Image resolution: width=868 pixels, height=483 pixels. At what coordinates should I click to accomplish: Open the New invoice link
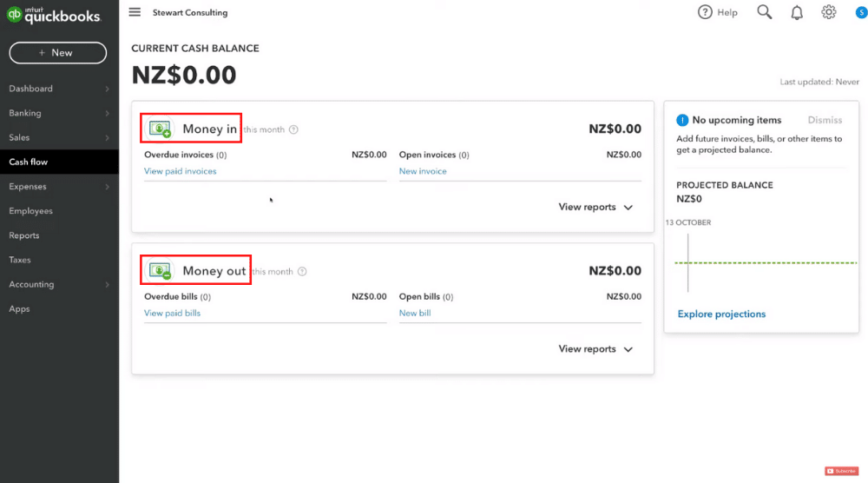coord(423,171)
